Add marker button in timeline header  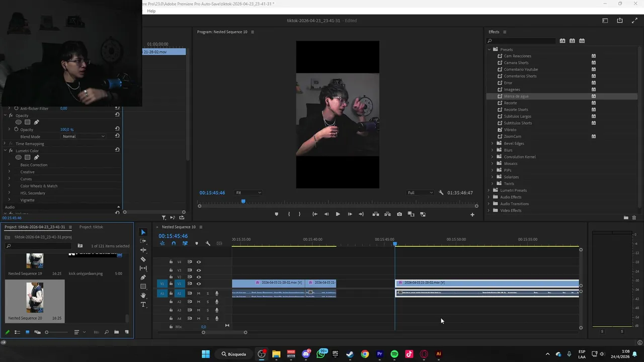coord(197,243)
